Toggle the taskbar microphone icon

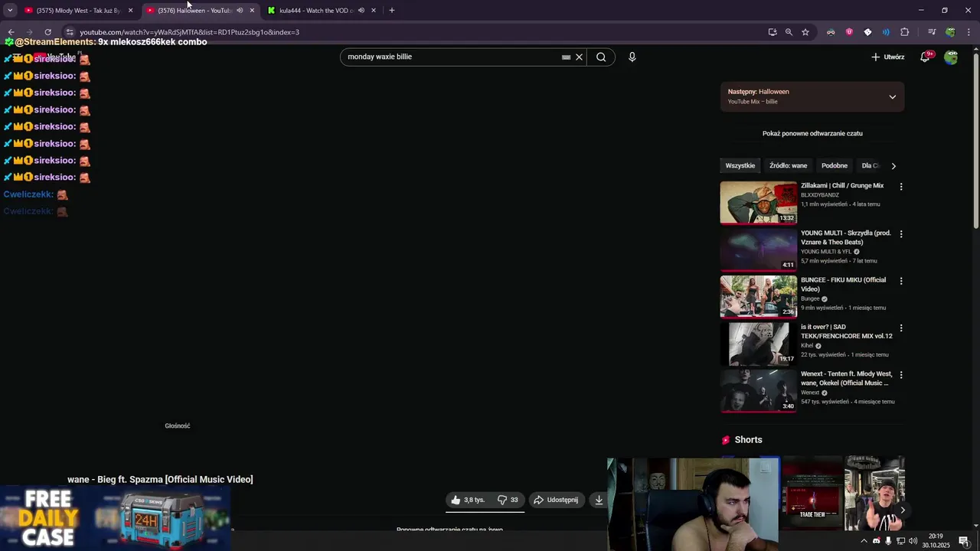coord(888,541)
